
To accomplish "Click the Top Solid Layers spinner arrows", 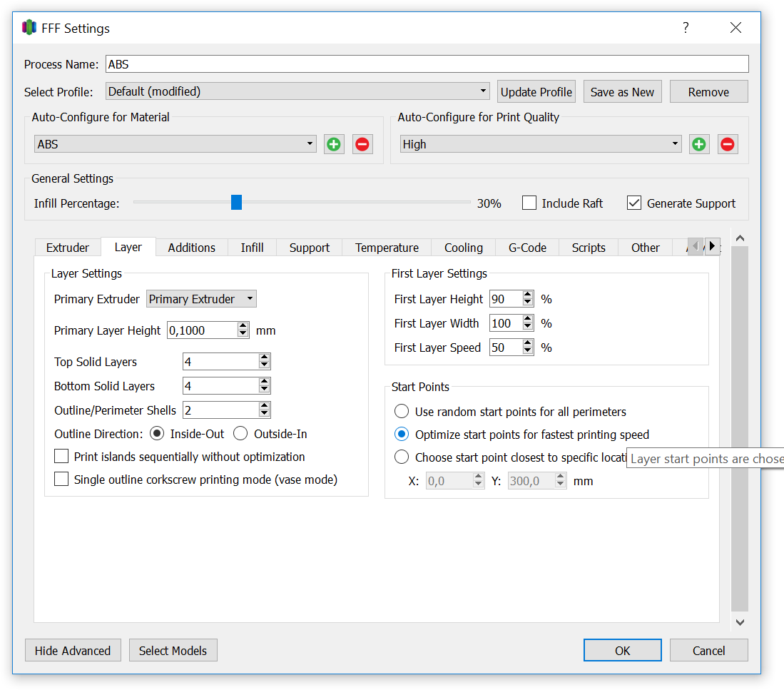I will tap(265, 361).
